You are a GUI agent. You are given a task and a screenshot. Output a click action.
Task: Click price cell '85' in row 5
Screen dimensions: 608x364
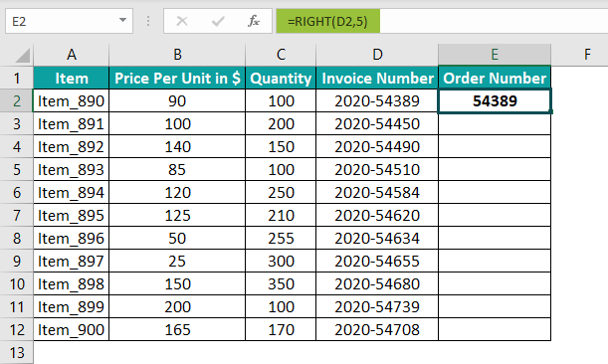(177, 169)
